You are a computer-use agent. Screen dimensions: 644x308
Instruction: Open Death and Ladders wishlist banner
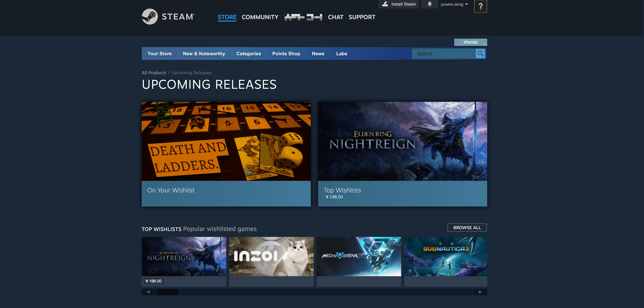[226, 141]
